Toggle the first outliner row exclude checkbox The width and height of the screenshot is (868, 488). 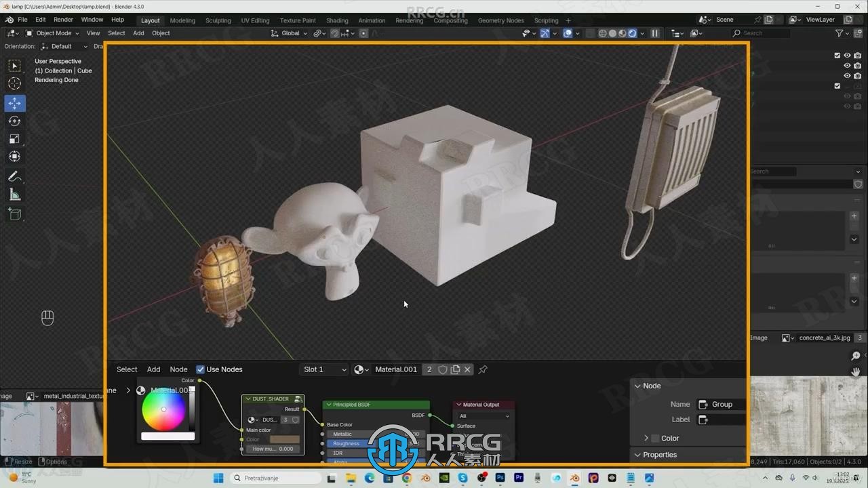pyautogui.click(x=837, y=56)
